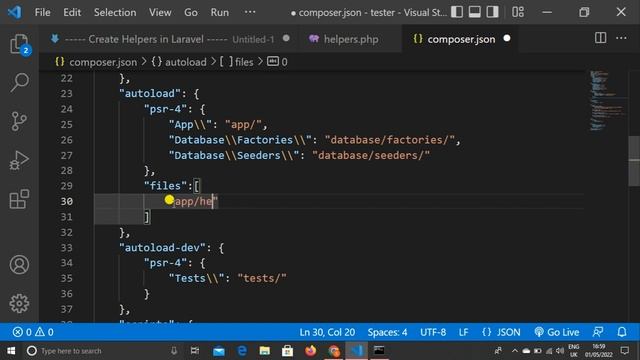Change encoding via UTF-8 status entry
Image resolution: width=640 pixels, height=360 pixels.
pyautogui.click(x=433, y=332)
